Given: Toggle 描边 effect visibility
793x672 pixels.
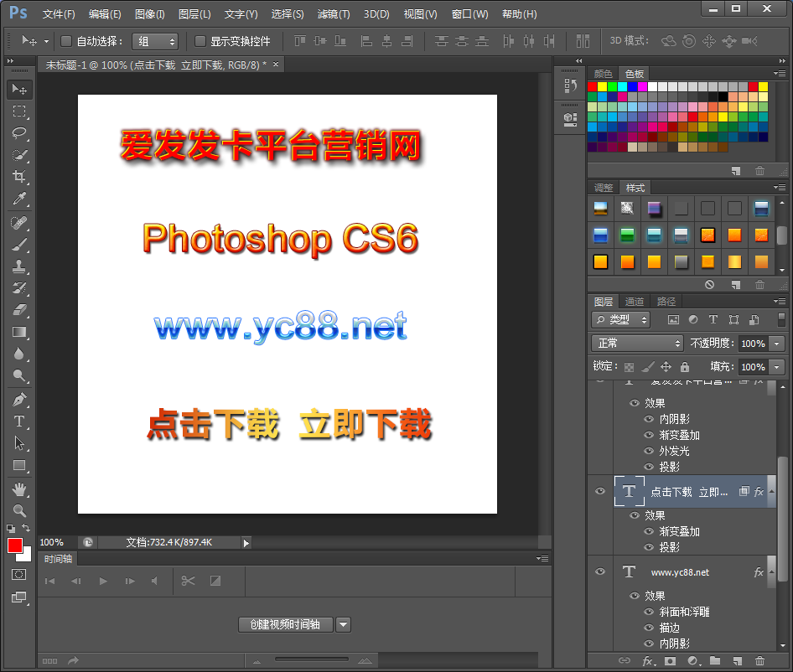Looking at the screenshot, I should coord(649,628).
